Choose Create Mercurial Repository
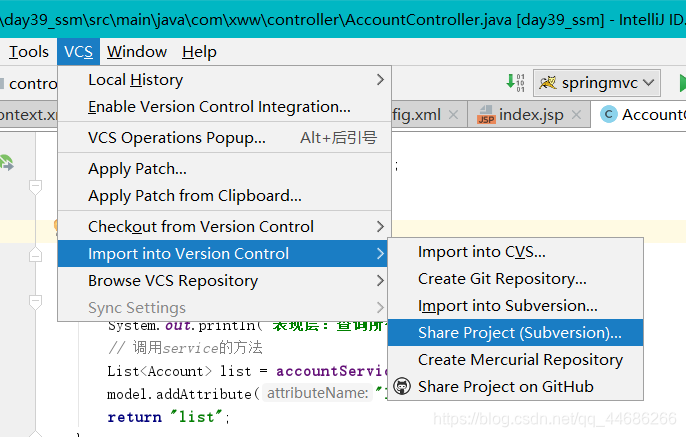 515,360
